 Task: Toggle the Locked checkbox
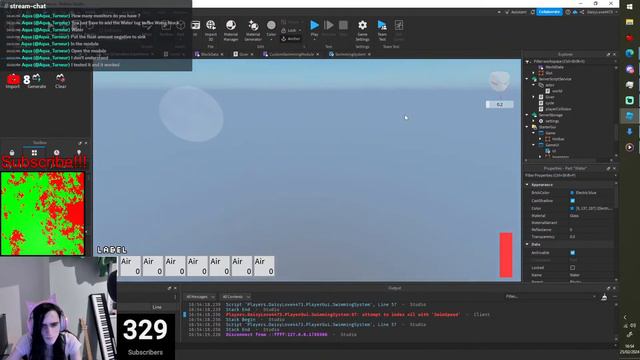572,268
